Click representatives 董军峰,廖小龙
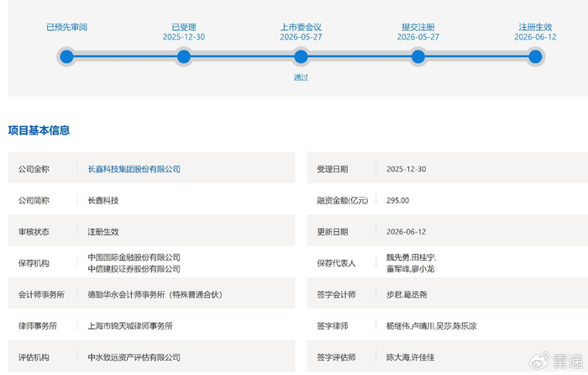The height and width of the screenshot is (375, 588). click(410, 269)
